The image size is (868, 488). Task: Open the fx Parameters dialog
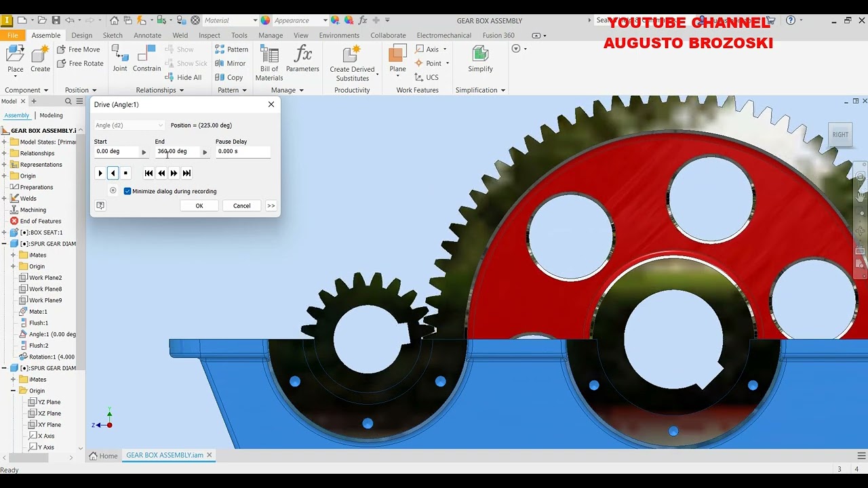coord(302,60)
